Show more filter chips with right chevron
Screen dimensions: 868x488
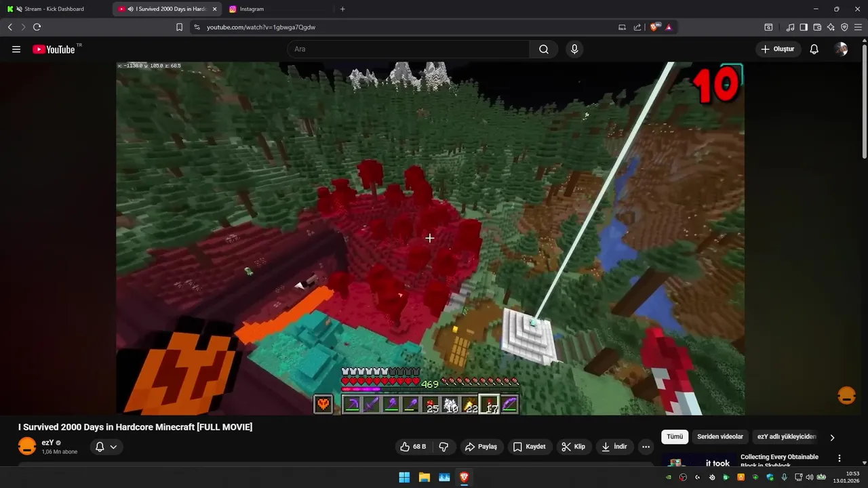point(832,438)
